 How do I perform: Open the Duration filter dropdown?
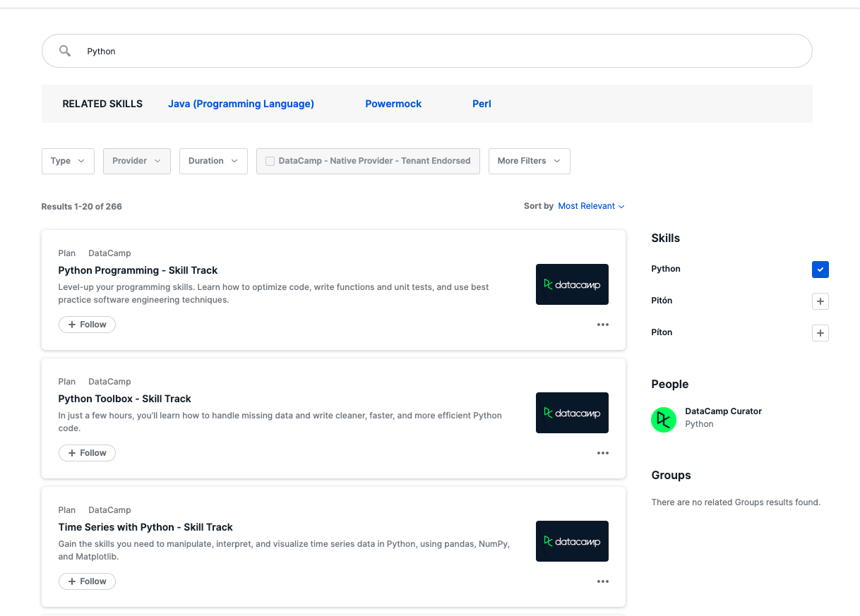coord(213,161)
